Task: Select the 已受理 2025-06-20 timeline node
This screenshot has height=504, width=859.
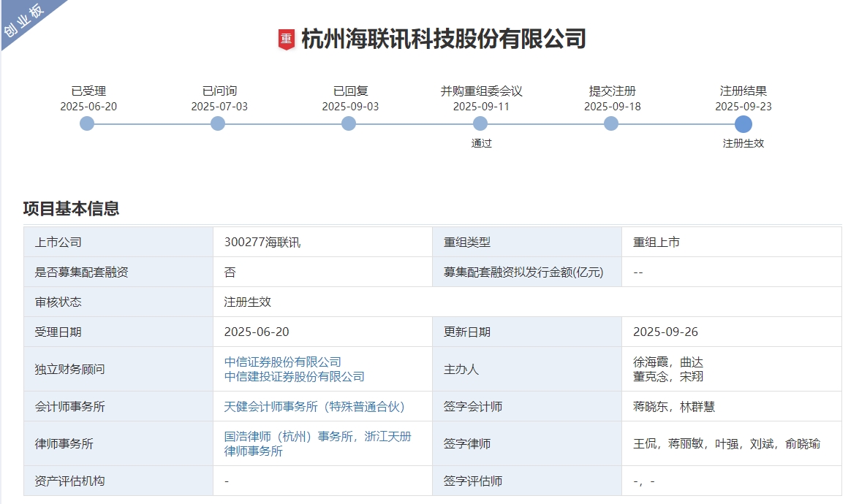Action: click(87, 123)
